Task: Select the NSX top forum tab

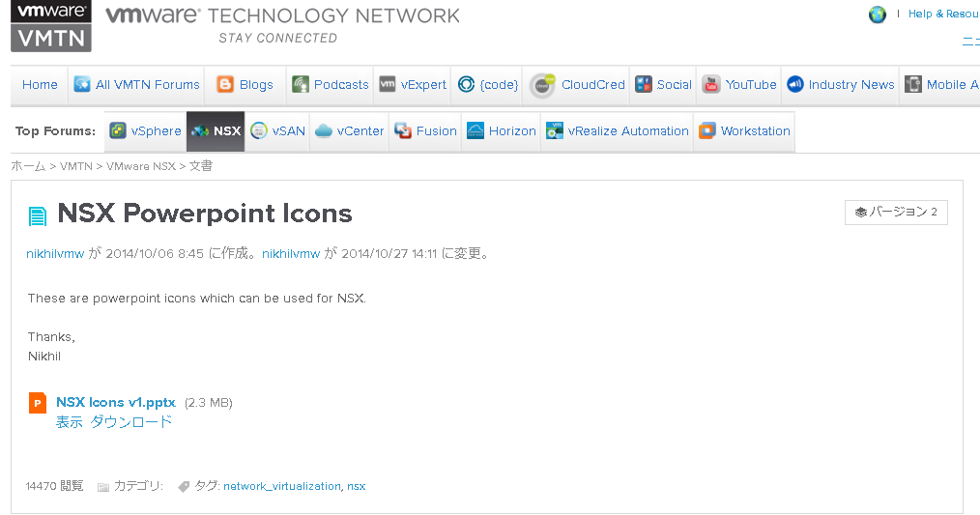Action: (216, 131)
